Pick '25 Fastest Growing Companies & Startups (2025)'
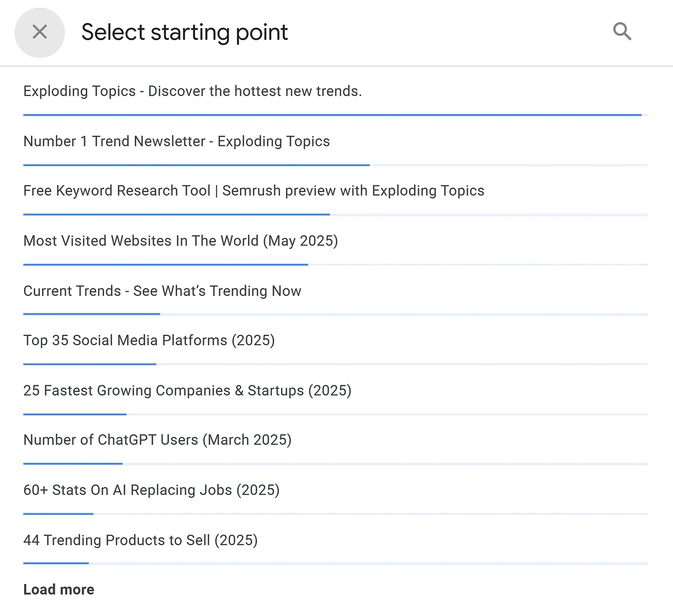The image size is (673, 616). (187, 390)
